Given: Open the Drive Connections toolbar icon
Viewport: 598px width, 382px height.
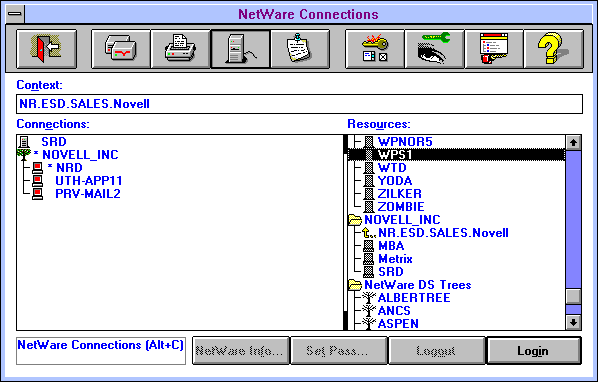Looking at the screenshot, I should pyautogui.click(x=121, y=49).
